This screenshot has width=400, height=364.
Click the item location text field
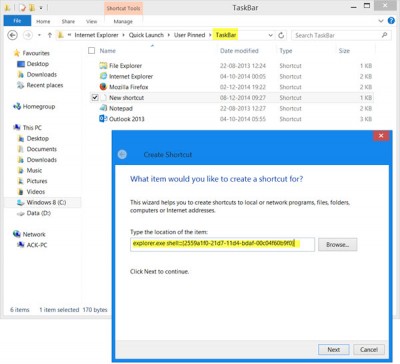[x=222, y=244]
